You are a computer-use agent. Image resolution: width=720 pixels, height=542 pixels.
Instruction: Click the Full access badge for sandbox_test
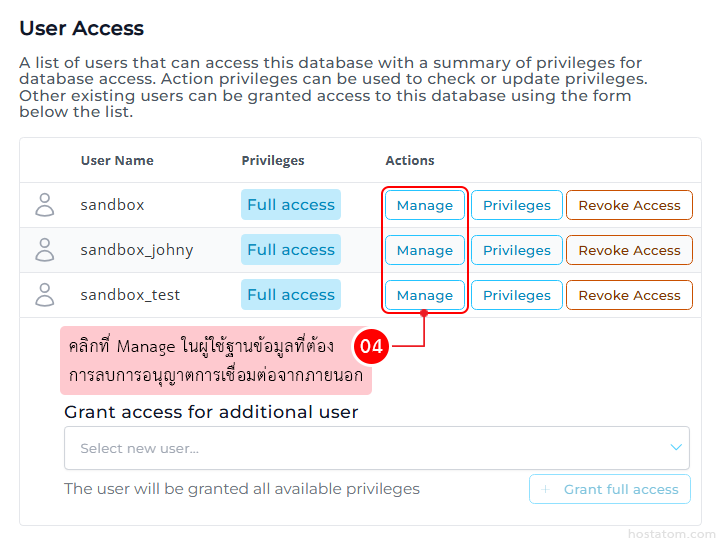(x=291, y=295)
